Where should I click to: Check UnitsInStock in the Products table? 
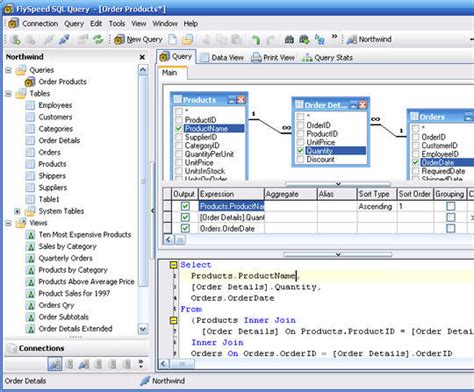coord(179,171)
